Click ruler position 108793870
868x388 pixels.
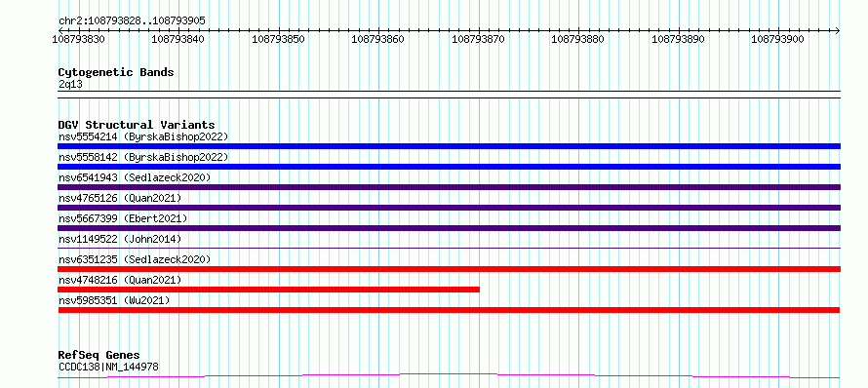click(478, 39)
